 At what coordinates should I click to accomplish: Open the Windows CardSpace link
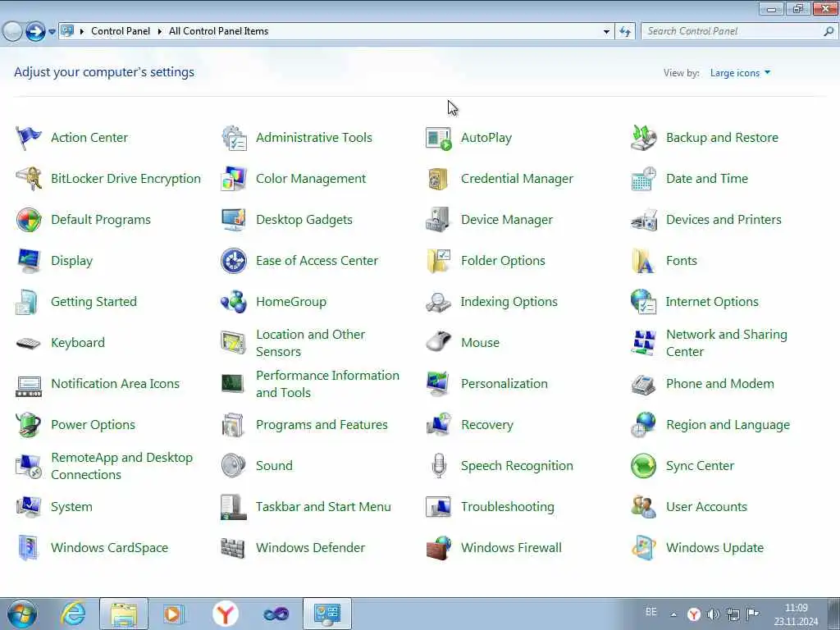tap(109, 548)
